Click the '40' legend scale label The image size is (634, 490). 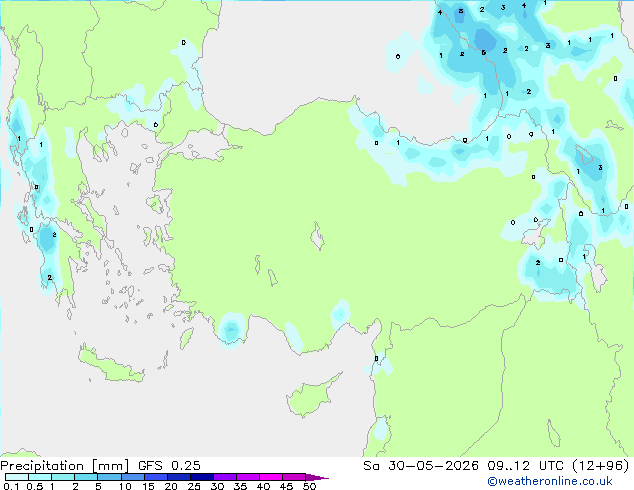[x=263, y=486]
